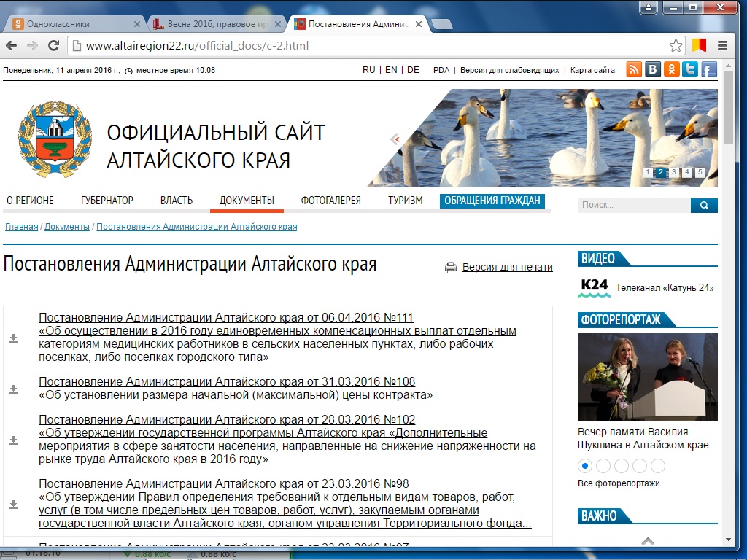
Task: Download decree №111 via its arrow icon
Action: 13,338
